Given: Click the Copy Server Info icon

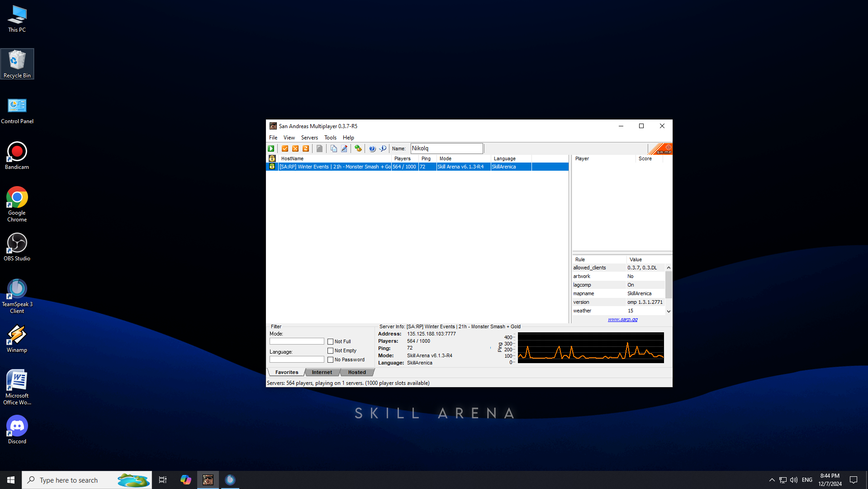Looking at the screenshot, I should coord(334,149).
